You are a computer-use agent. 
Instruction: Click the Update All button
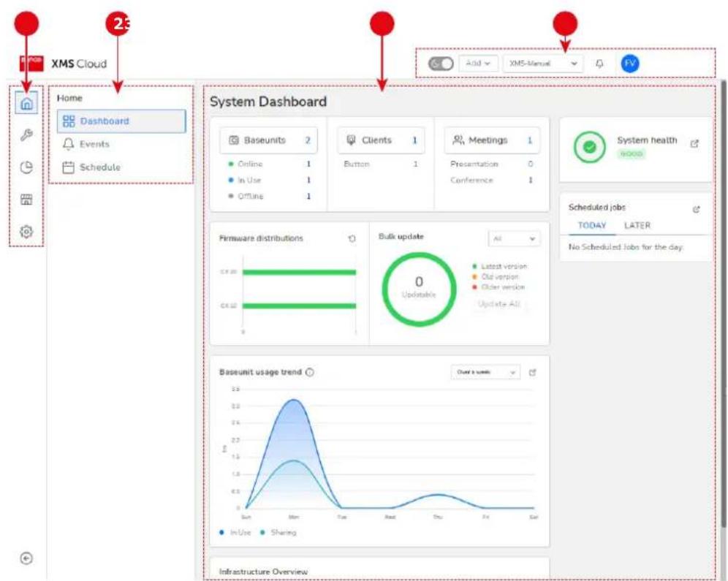tap(499, 304)
